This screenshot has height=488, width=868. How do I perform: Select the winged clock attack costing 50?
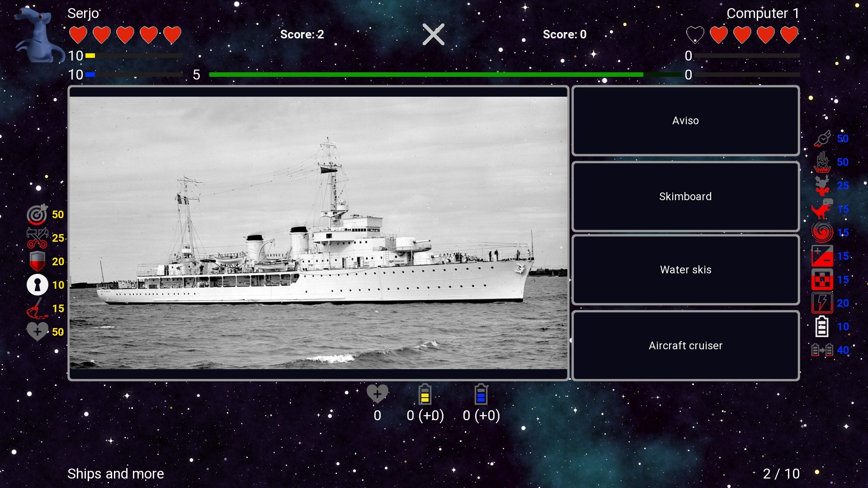click(x=822, y=139)
